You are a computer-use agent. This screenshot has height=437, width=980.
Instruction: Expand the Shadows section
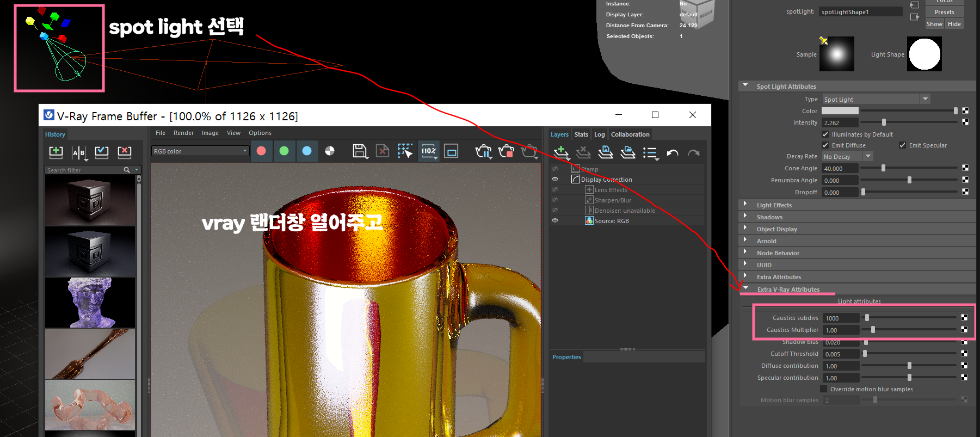pyautogui.click(x=745, y=217)
